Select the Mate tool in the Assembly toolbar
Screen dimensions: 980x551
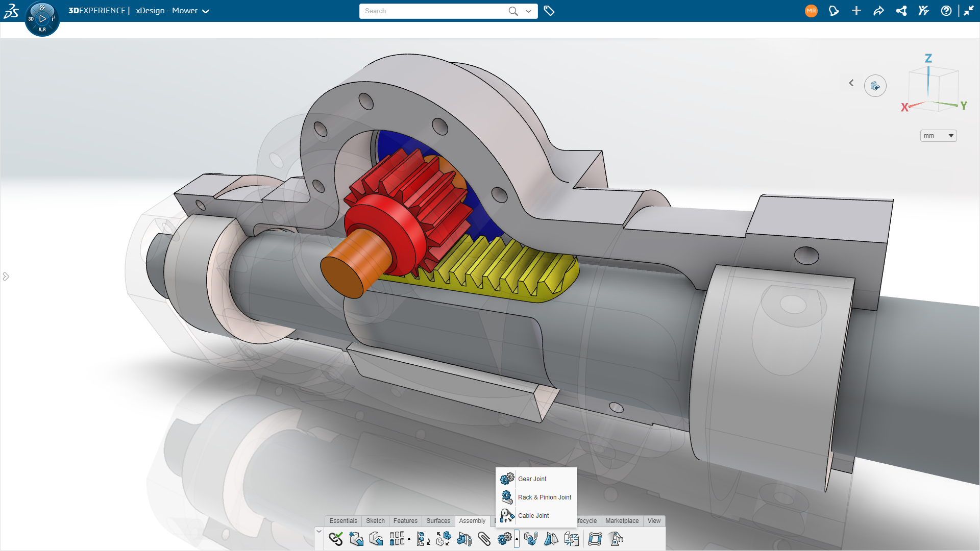[x=336, y=539]
